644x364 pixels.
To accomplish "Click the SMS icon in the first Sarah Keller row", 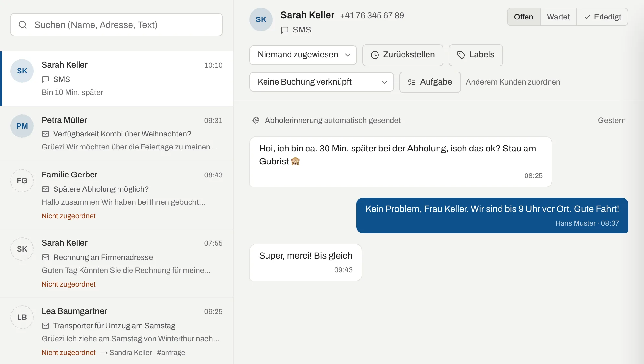I will [x=45, y=79].
